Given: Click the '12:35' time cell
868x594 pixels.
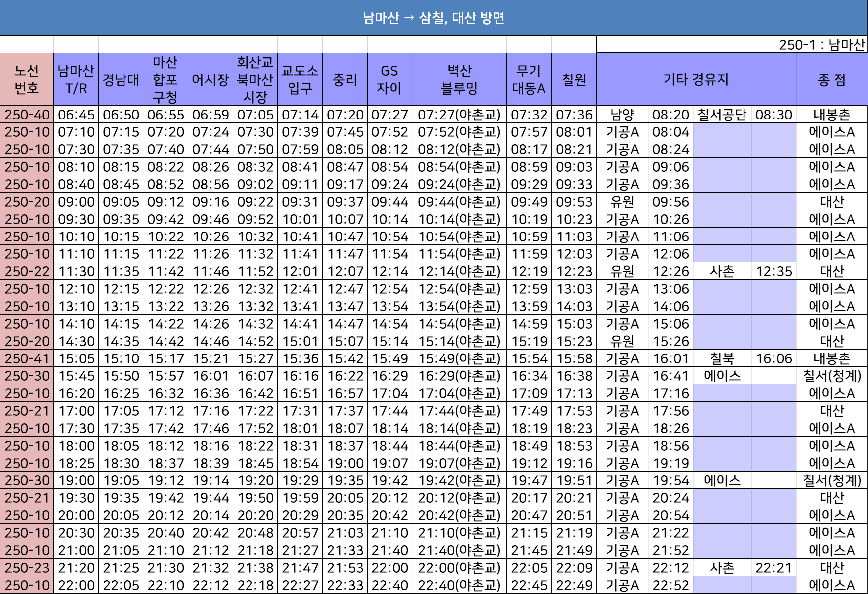Looking at the screenshot, I should click(x=774, y=271).
